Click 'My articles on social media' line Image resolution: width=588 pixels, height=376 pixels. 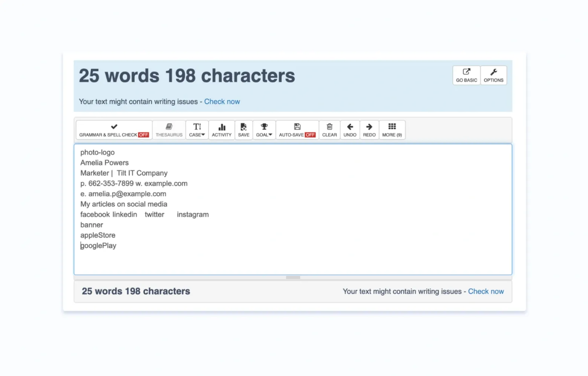124,204
